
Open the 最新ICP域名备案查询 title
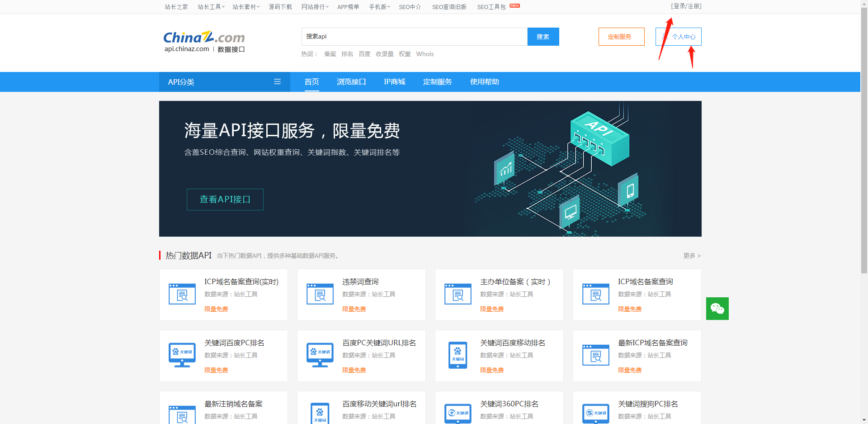click(653, 343)
